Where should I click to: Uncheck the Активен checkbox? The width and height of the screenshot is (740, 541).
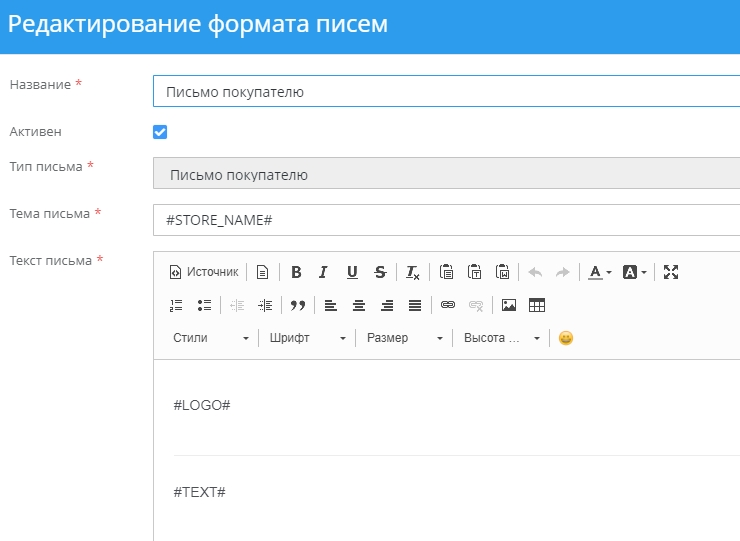(x=160, y=132)
